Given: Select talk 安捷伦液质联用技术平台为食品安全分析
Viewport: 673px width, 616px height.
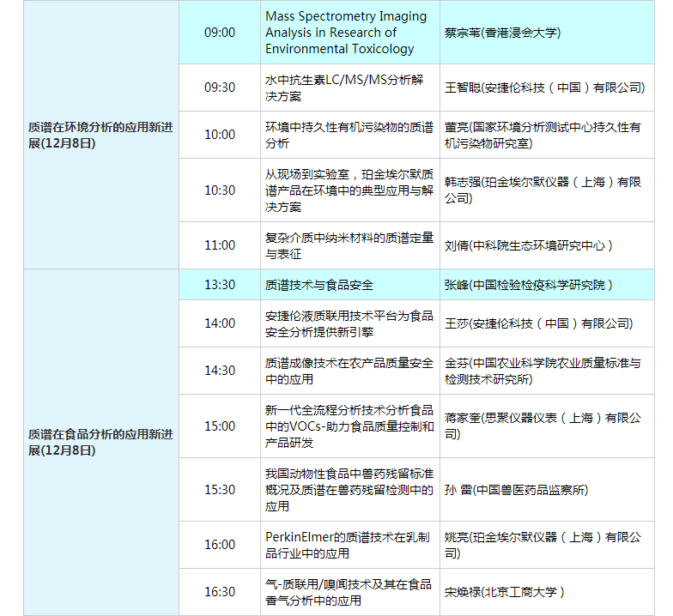Looking at the screenshot, I should [349, 323].
